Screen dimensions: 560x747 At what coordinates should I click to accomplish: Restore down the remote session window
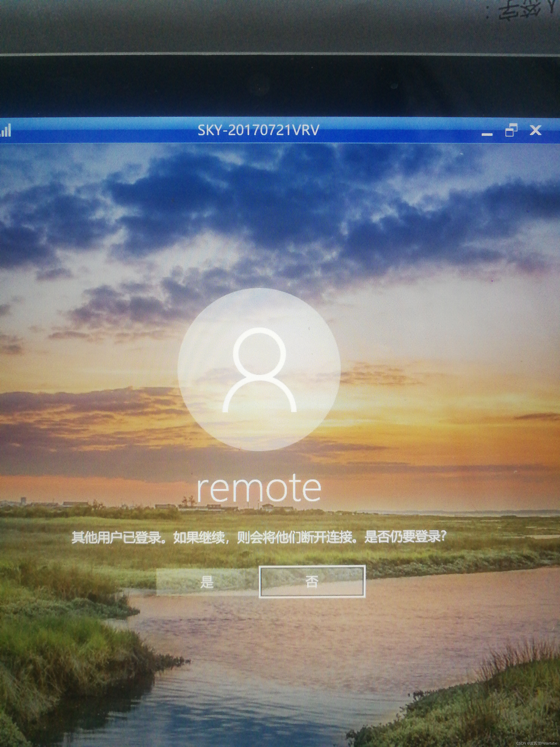click(511, 130)
